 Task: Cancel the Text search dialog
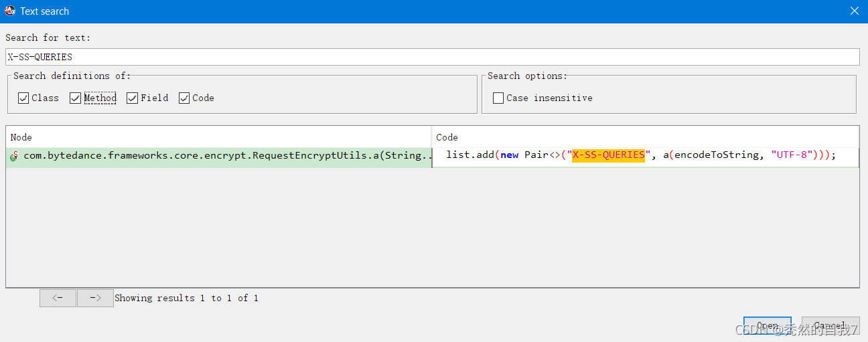830,326
